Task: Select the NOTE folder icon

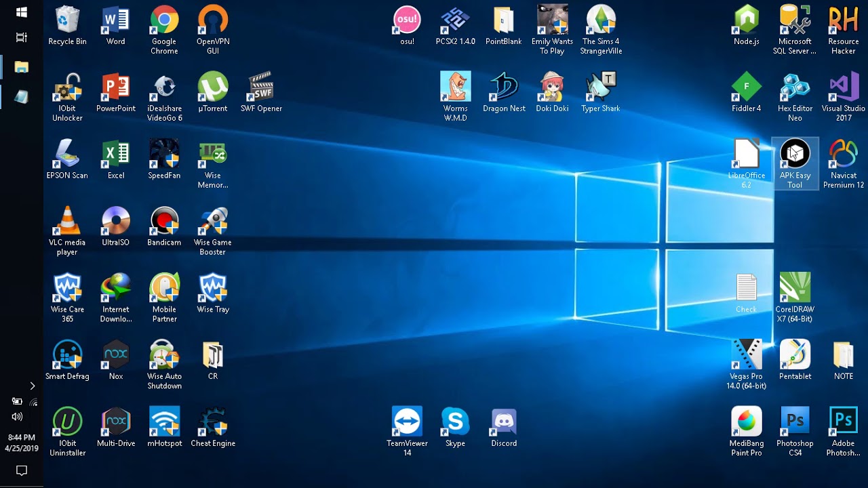Action: tap(844, 361)
